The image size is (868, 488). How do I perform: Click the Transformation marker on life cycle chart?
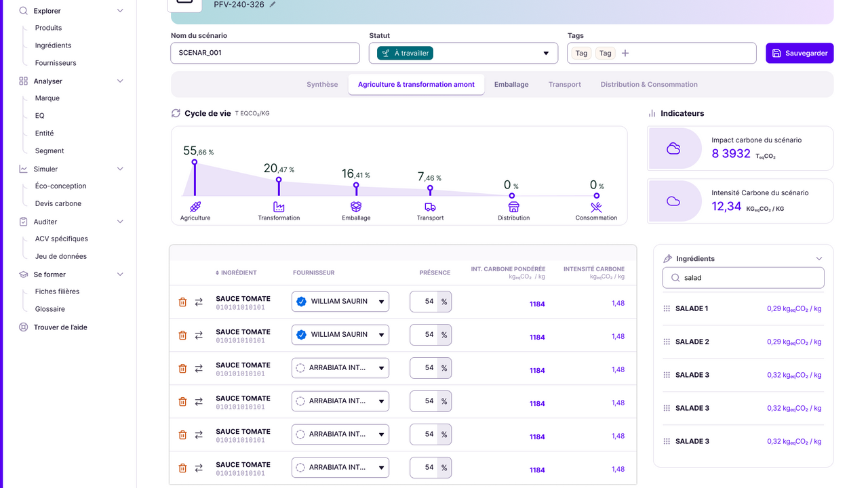click(x=279, y=180)
